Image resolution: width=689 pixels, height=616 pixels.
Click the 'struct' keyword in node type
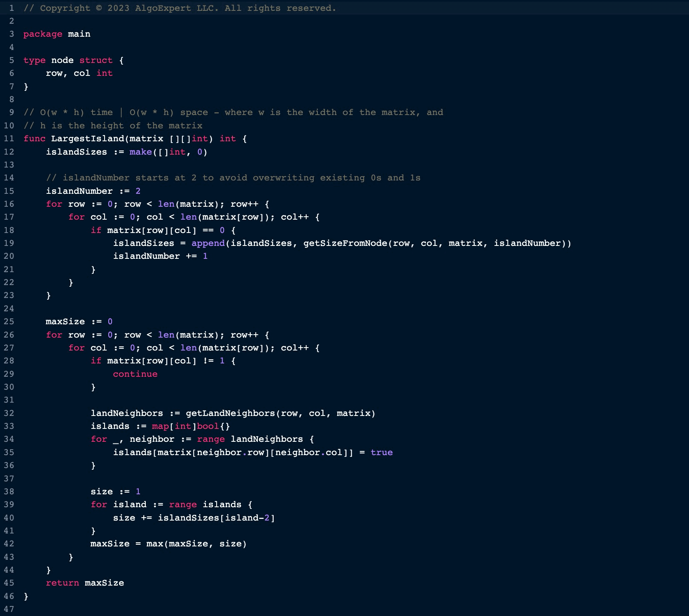[x=96, y=60]
